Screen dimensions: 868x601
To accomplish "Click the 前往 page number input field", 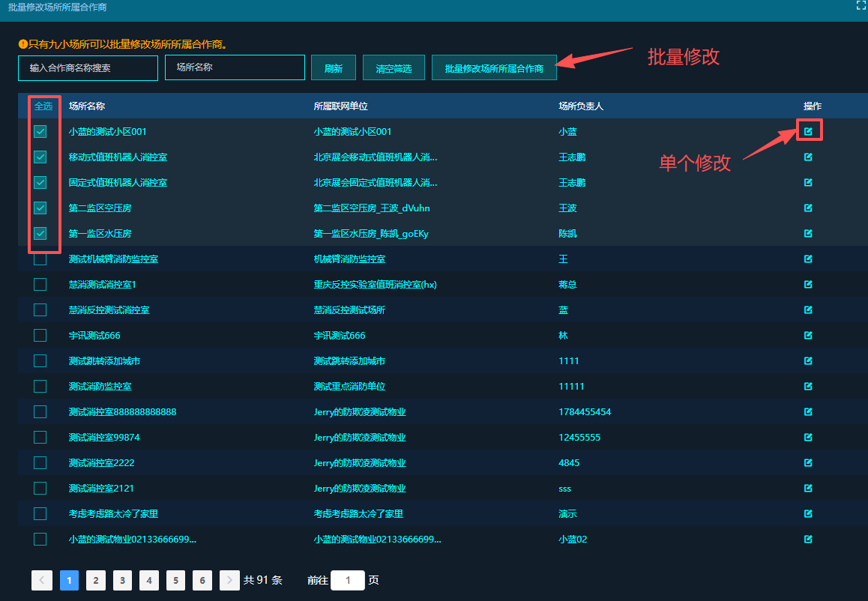I will point(347,580).
